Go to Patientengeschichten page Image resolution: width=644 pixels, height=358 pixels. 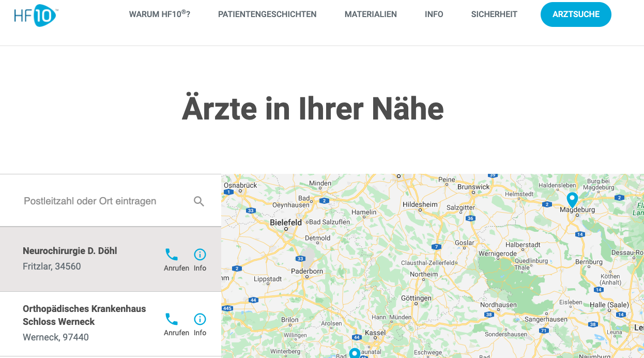click(x=267, y=14)
